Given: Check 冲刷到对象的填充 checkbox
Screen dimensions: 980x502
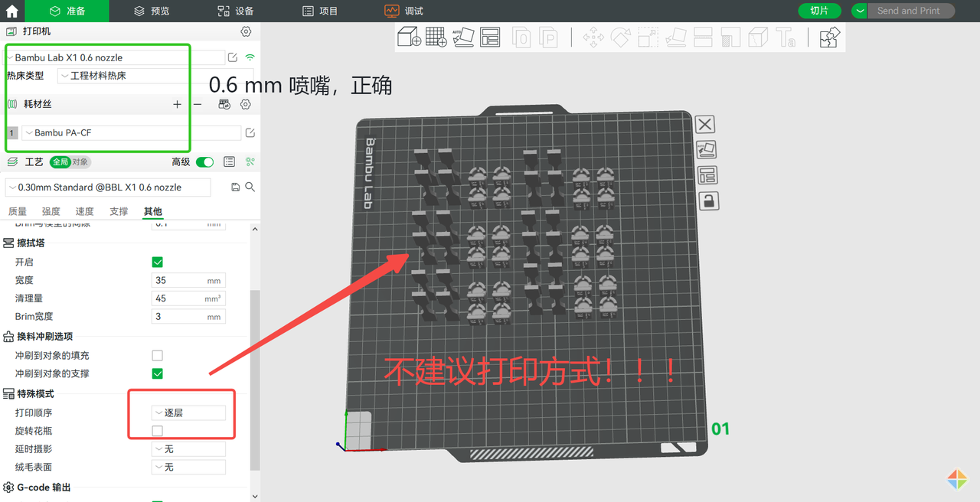Looking at the screenshot, I should pyautogui.click(x=158, y=356).
